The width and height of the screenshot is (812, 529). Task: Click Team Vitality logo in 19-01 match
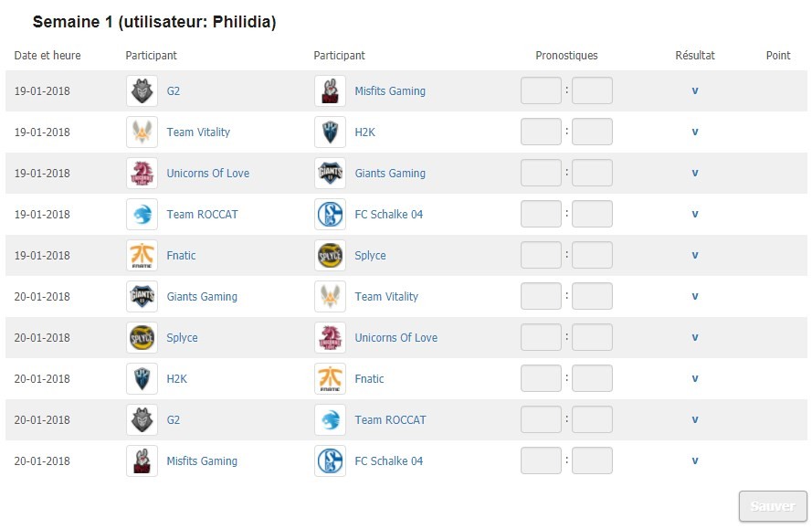pyautogui.click(x=142, y=132)
